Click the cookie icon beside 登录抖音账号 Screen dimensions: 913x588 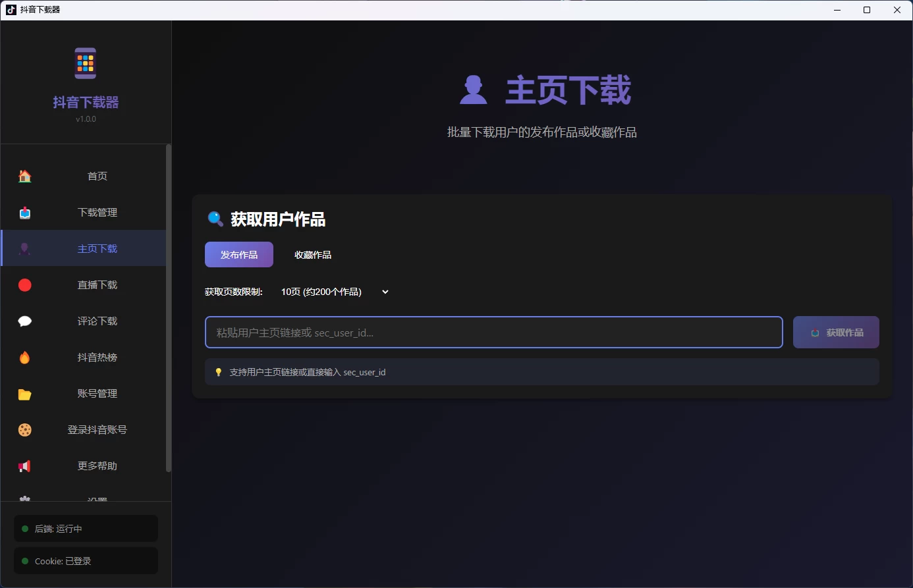[x=25, y=429]
